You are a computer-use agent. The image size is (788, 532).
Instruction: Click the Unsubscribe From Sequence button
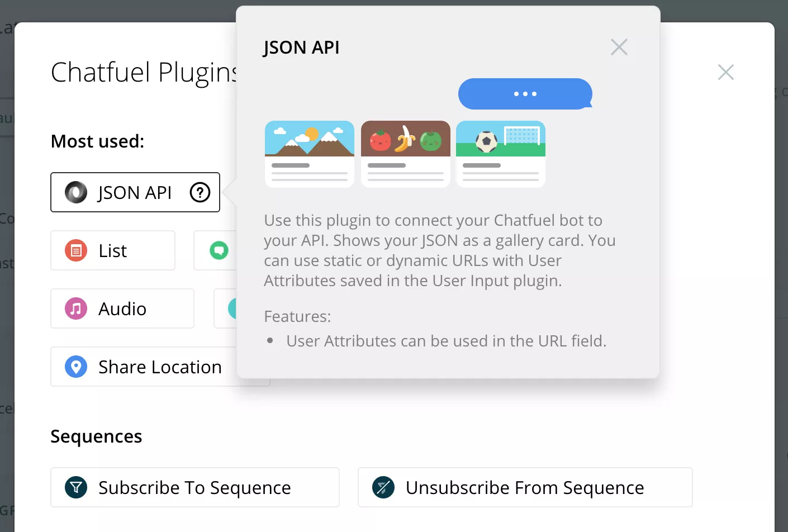[525, 487]
